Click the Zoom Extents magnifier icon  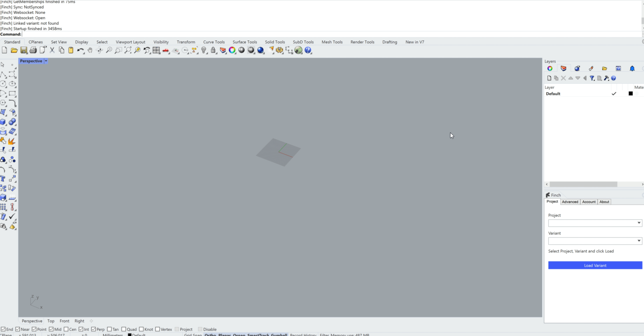tap(128, 50)
